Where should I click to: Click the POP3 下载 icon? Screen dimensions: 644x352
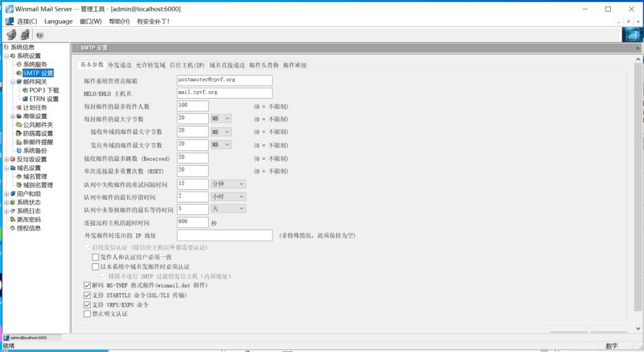tap(25, 91)
